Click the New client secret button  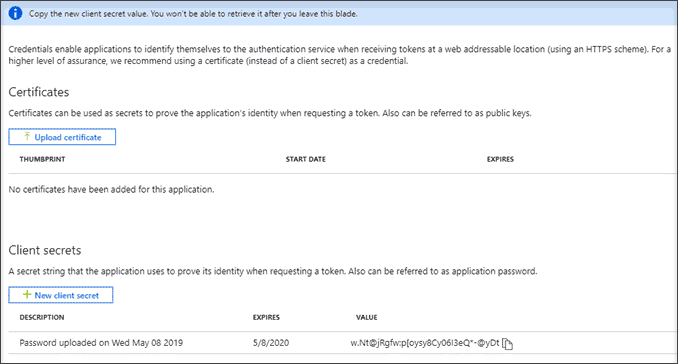point(61,295)
